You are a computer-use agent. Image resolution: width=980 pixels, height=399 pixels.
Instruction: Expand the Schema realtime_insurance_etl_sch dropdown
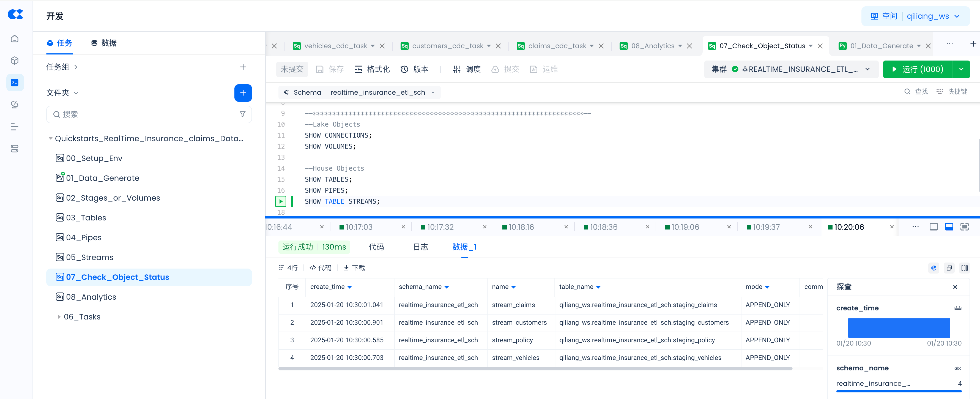(x=432, y=92)
